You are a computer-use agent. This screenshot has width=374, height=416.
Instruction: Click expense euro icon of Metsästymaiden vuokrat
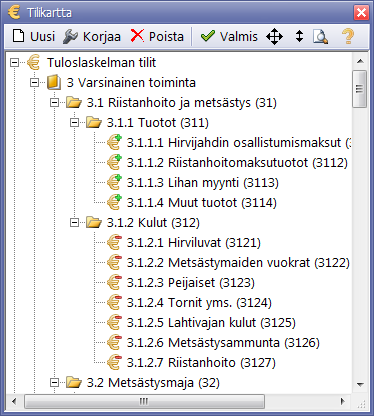tap(114, 262)
